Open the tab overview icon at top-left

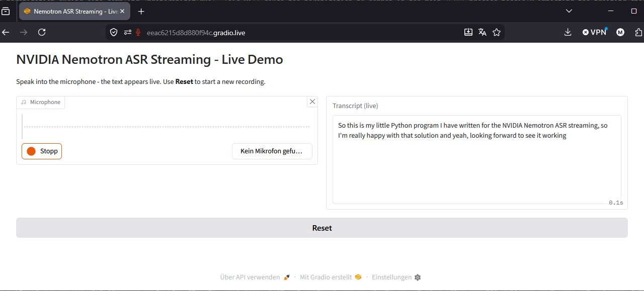tap(6, 11)
